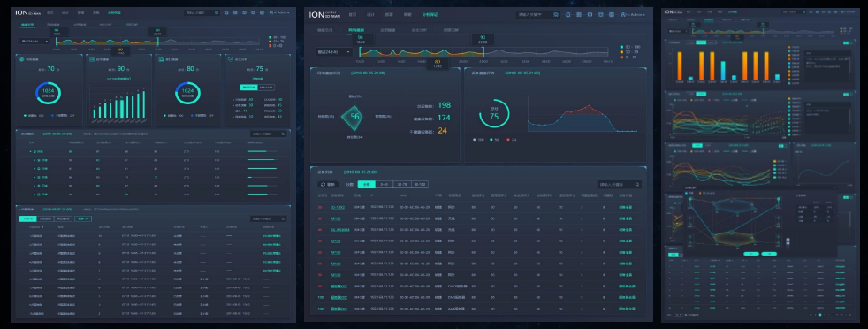Select the 50-79 score filter segment

pos(402,185)
